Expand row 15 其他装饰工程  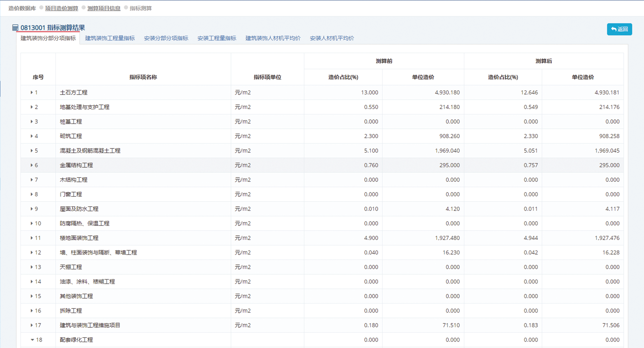pyautogui.click(x=31, y=296)
